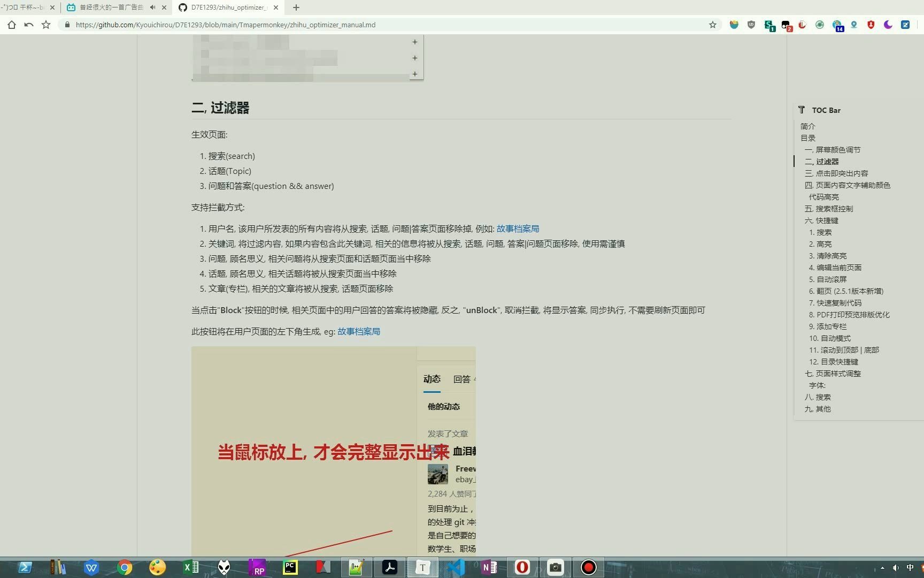Open Typora T icon in taskbar

click(422, 567)
